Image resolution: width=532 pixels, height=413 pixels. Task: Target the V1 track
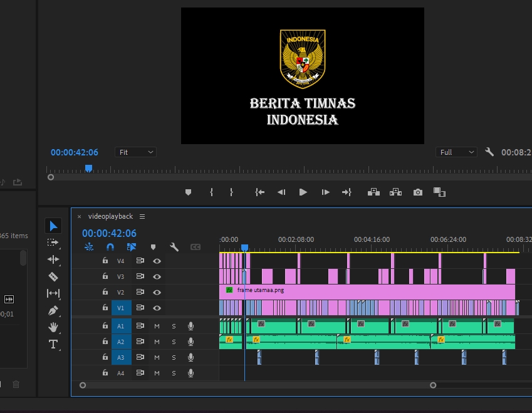tap(121, 308)
